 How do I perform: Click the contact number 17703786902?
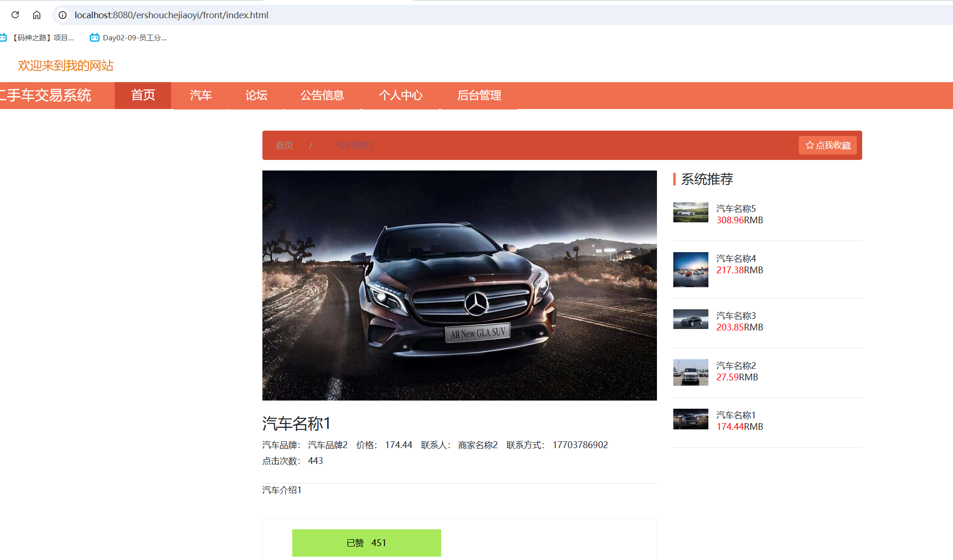[580, 445]
